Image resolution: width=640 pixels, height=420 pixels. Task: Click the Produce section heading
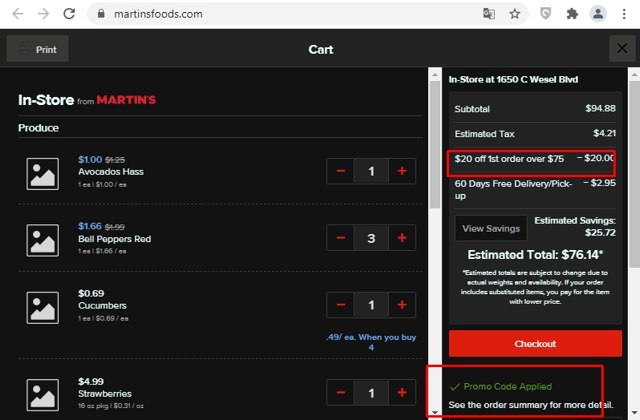pos(38,128)
